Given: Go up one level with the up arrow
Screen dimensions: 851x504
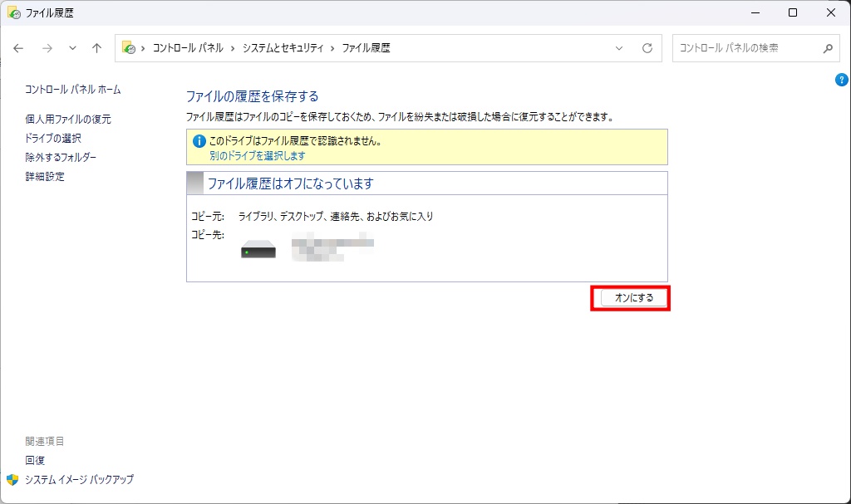Looking at the screenshot, I should (x=96, y=48).
